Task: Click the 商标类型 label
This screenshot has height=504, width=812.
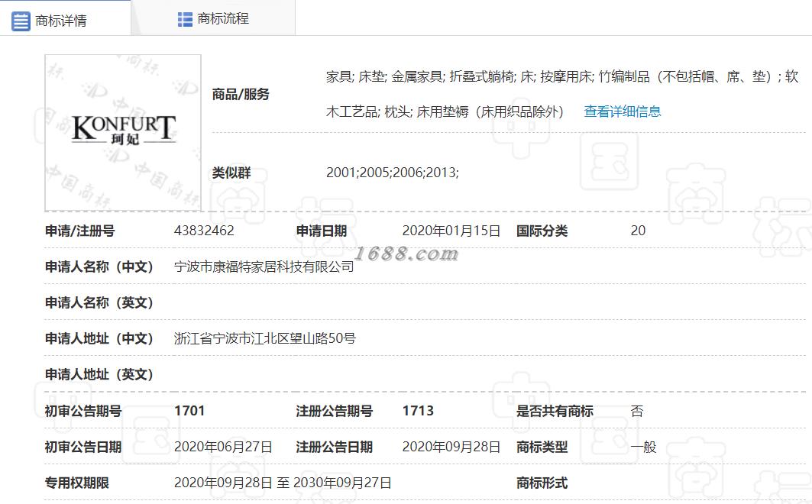Action: click(x=542, y=447)
